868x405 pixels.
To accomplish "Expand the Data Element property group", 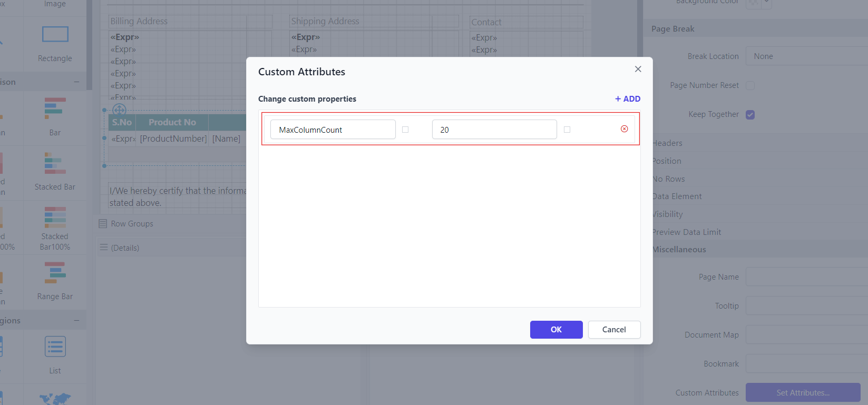I will (x=677, y=196).
